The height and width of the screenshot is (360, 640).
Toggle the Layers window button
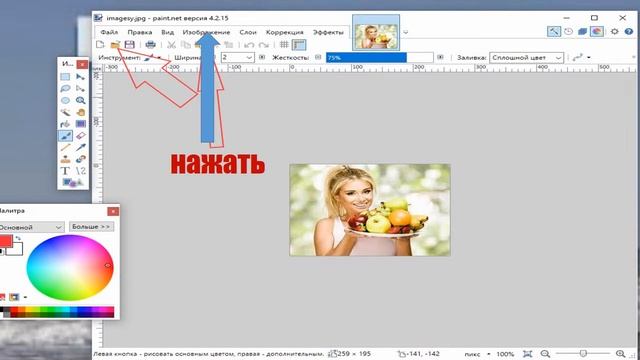pos(582,31)
